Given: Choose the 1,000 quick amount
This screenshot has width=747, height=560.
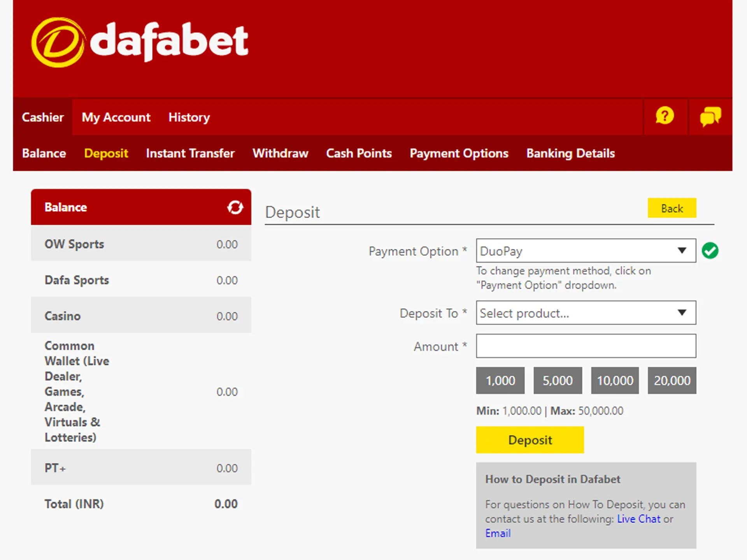Looking at the screenshot, I should click(500, 380).
